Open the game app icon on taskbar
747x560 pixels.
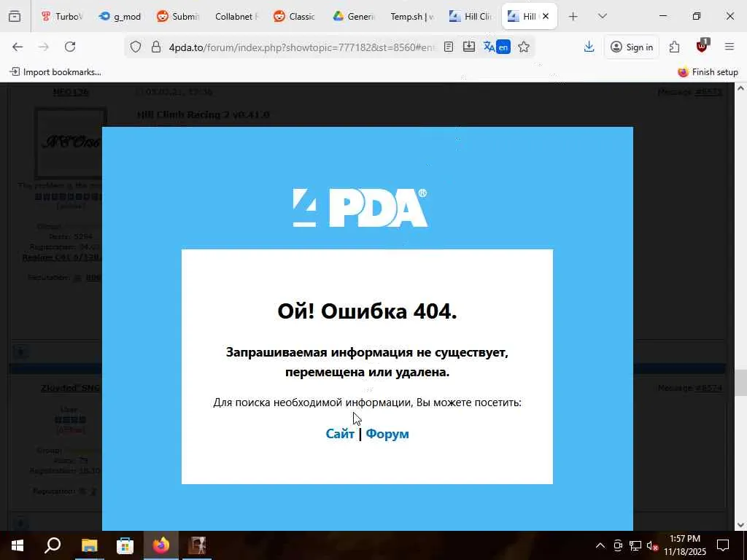coord(197,545)
